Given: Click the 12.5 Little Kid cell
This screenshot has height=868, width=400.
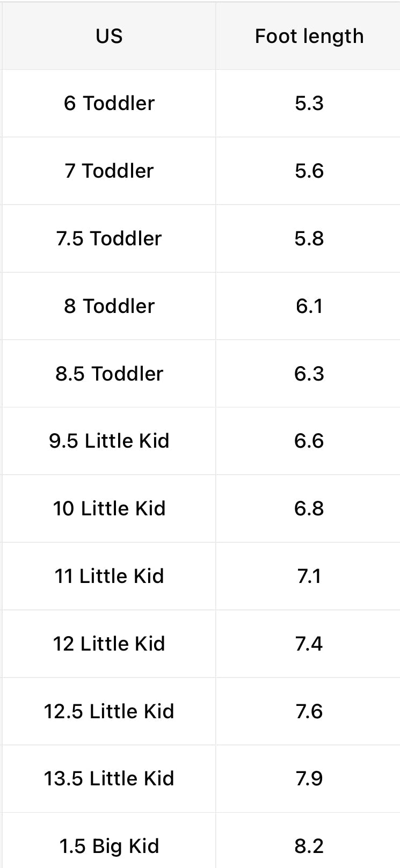Looking at the screenshot, I should point(109,711).
